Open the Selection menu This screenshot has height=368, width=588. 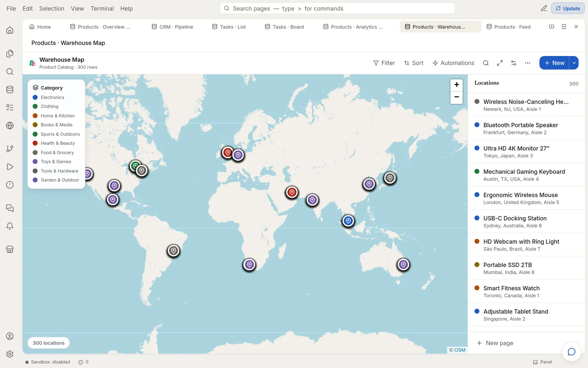(52, 8)
